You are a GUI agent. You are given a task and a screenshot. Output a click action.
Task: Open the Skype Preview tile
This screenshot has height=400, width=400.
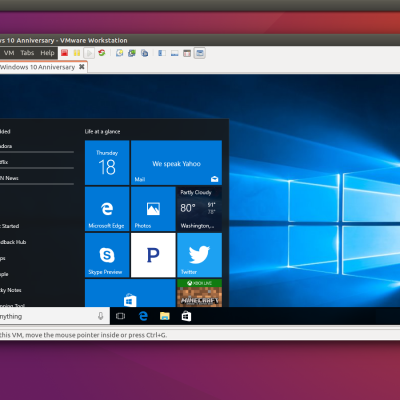107,255
